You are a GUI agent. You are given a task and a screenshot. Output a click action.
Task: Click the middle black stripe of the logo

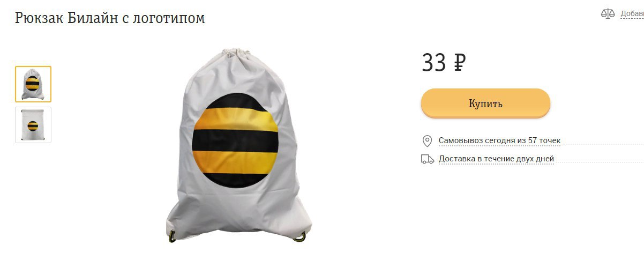[236, 141]
